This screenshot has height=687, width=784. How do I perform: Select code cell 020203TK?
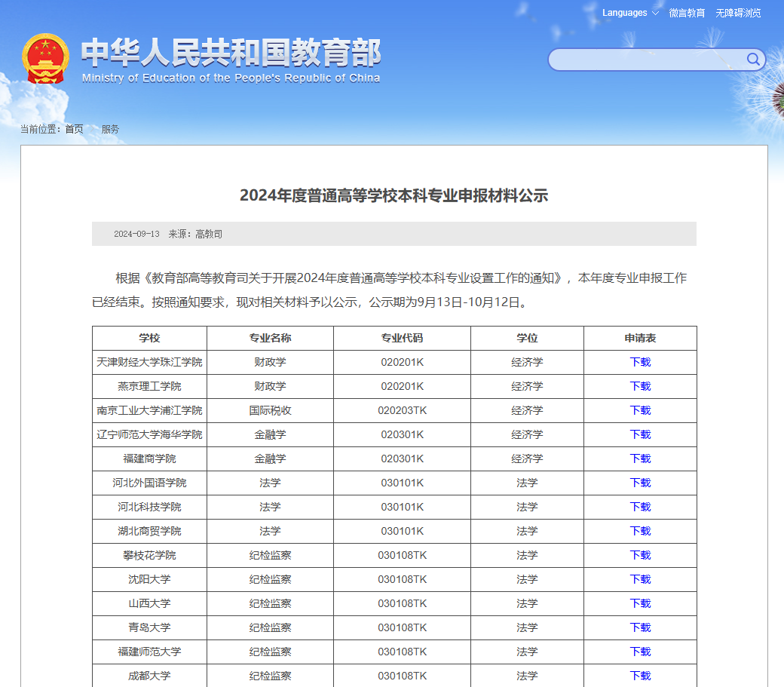402,410
